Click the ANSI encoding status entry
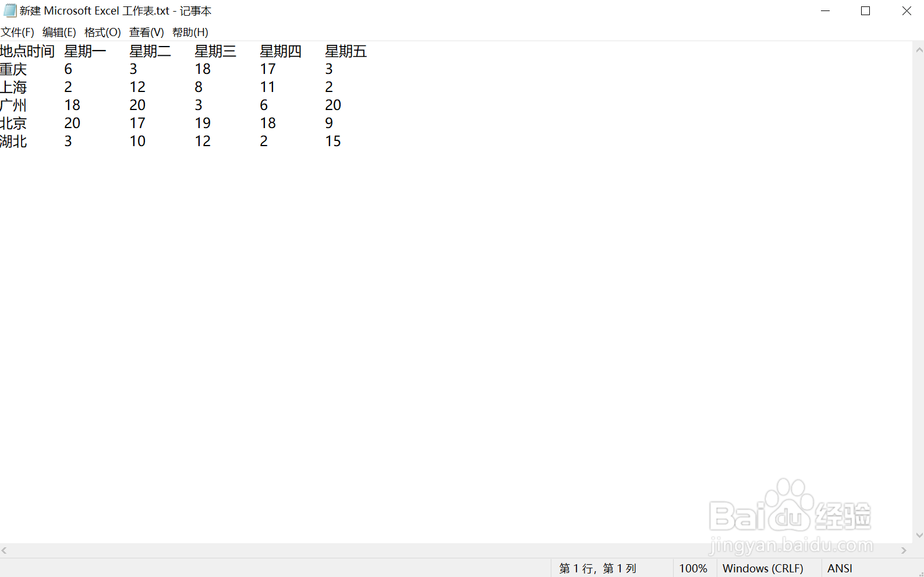The image size is (924, 577). pyautogui.click(x=840, y=568)
